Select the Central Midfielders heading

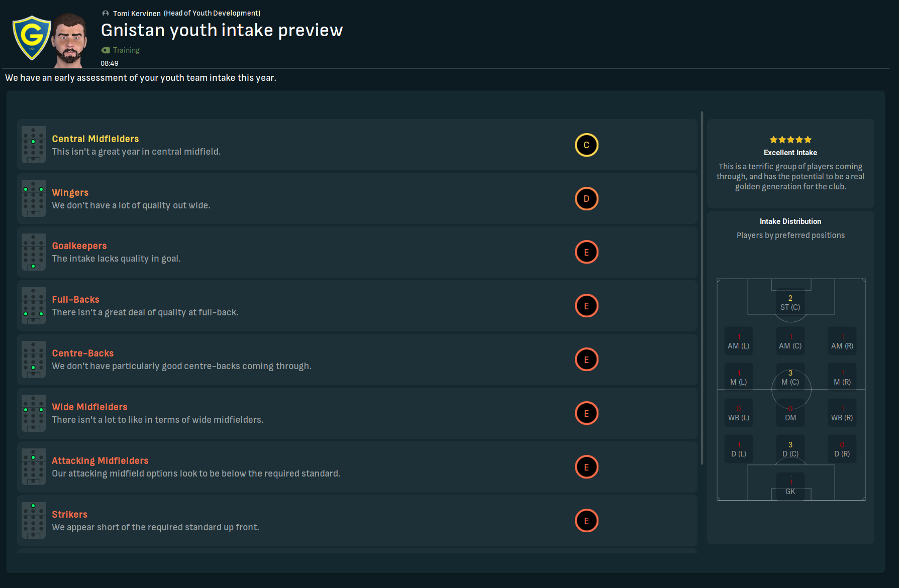coord(95,139)
